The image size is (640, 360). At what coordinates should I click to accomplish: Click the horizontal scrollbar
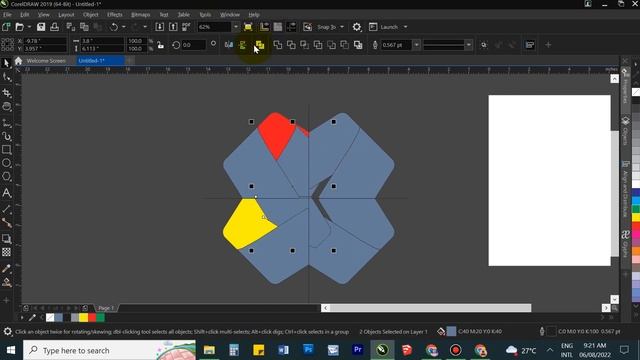[431, 308]
